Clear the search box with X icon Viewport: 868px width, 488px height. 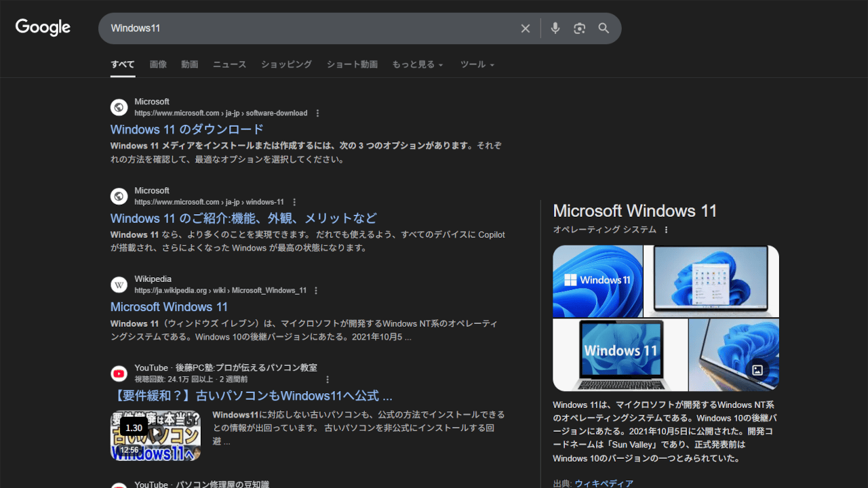coord(525,28)
